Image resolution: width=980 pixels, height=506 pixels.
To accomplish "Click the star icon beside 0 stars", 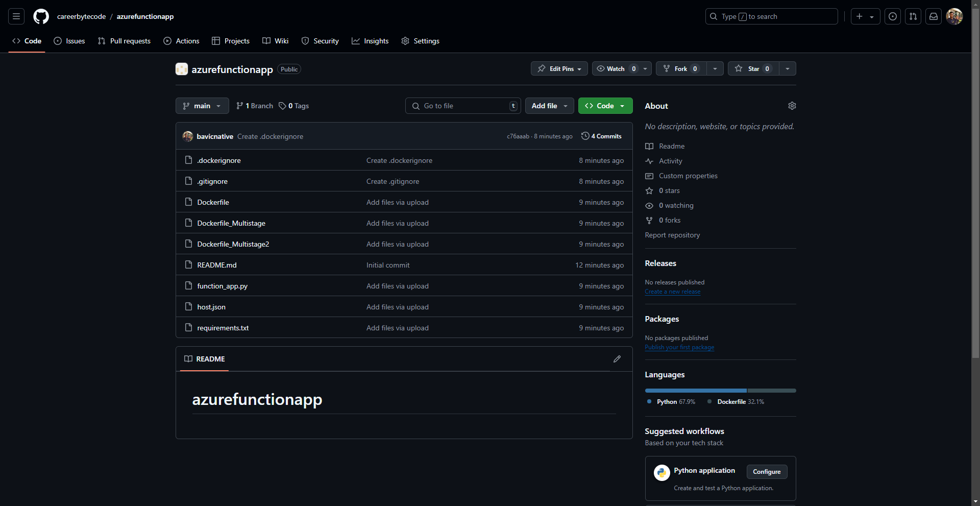I will click(649, 190).
